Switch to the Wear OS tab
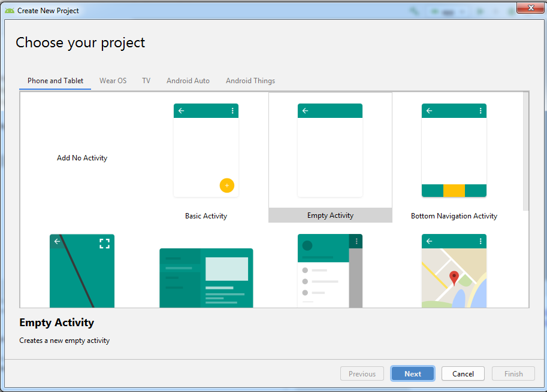547x392 pixels. [113, 81]
